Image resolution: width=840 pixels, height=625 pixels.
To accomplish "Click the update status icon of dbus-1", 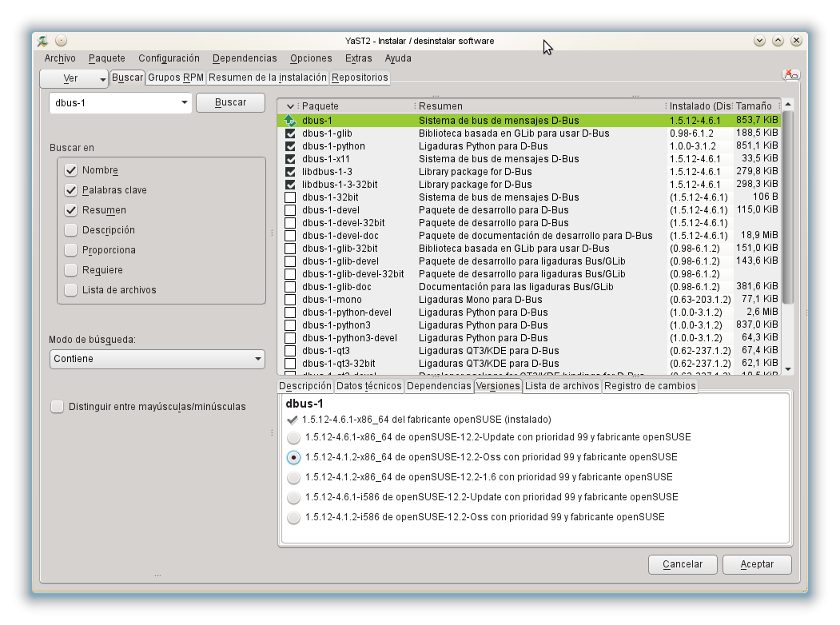I will click(290, 121).
